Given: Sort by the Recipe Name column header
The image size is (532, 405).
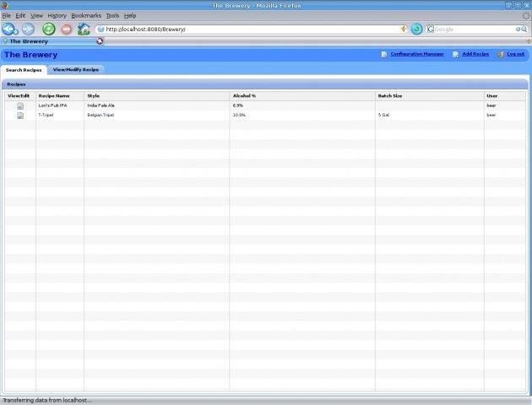Looking at the screenshot, I should click(x=60, y=96).
